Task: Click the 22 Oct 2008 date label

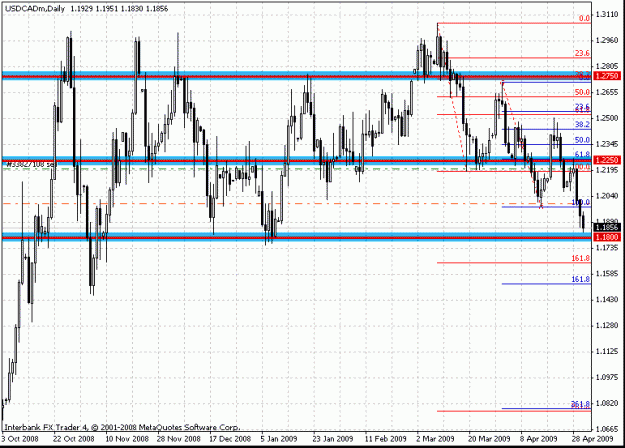Action: [x=74, y=439]
